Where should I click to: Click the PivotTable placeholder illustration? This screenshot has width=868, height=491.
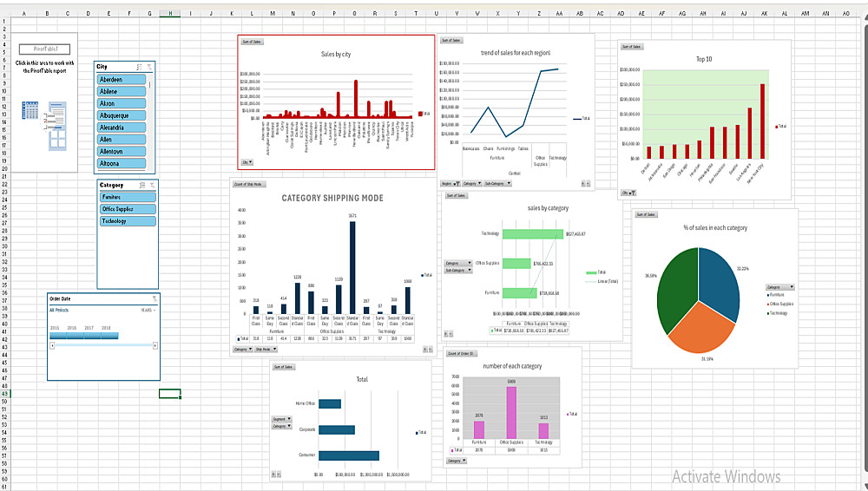(44, 126)
